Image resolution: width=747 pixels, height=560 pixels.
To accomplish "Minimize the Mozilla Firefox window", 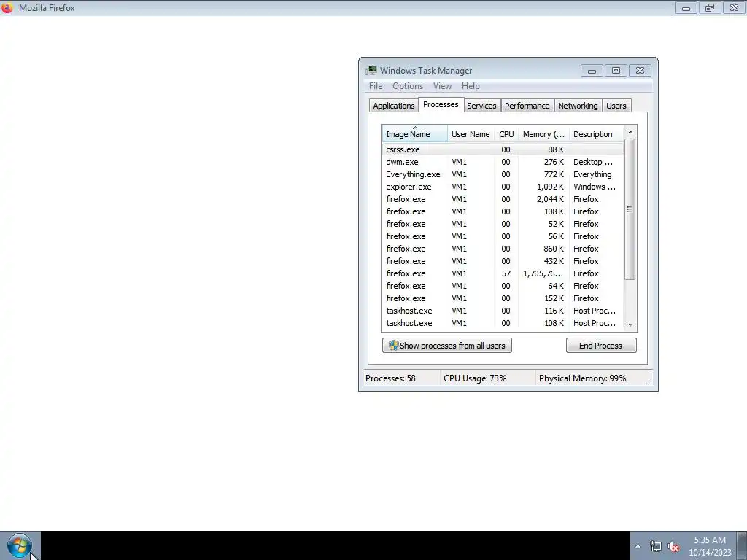I will 686,7.
